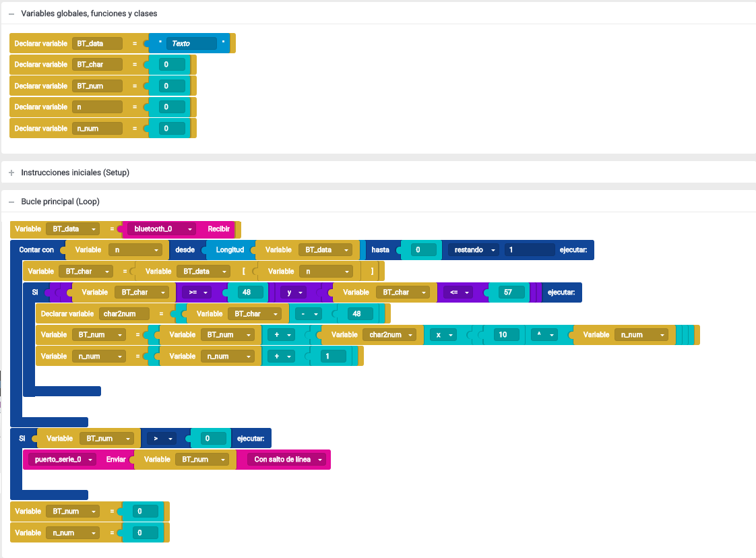Edit the char2num declared variable name

coord(124,314)
